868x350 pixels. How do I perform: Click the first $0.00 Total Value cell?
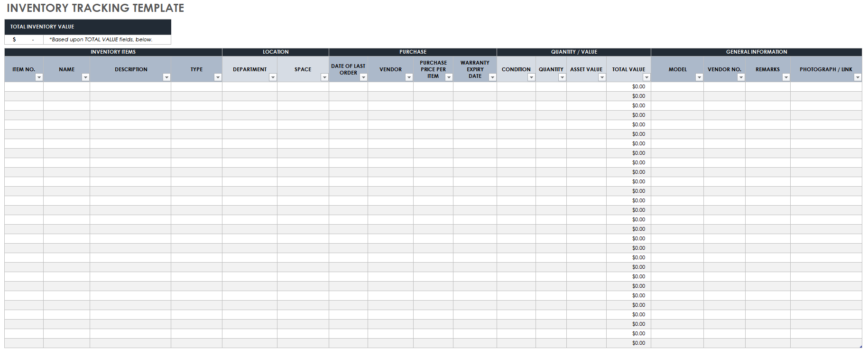[628, 87]
